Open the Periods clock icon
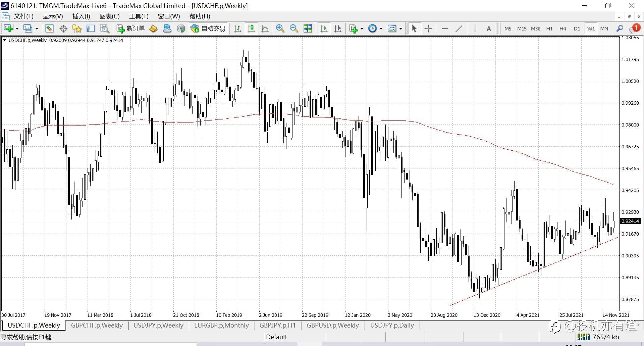The height and width of the screenshot is (346, 644). click(372, 29)
